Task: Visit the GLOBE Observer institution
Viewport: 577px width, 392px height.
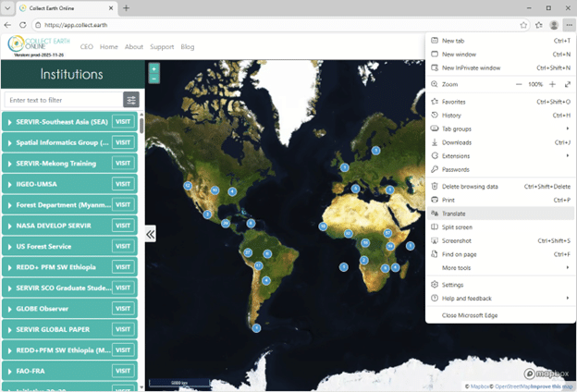Action: (x=123, y=309)
